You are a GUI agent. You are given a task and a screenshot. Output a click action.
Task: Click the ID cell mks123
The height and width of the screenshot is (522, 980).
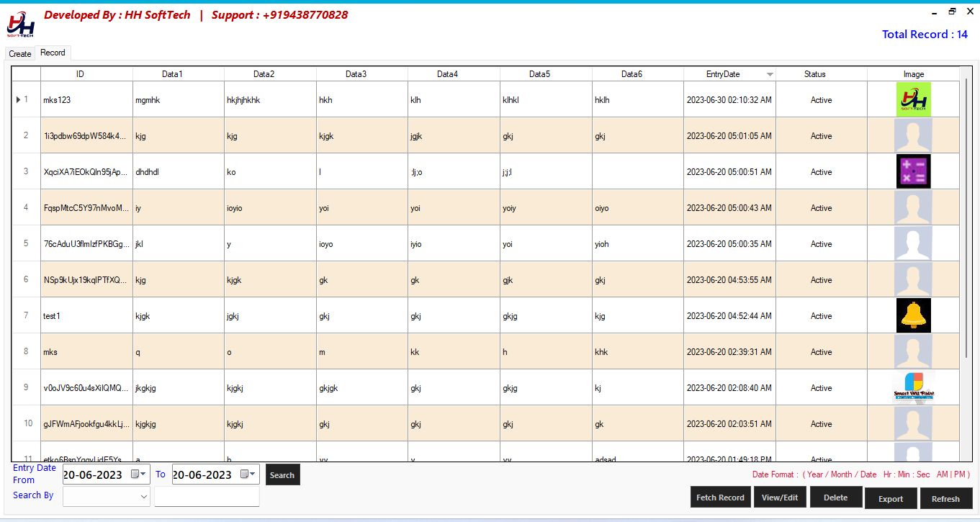(x=86, y=100)
